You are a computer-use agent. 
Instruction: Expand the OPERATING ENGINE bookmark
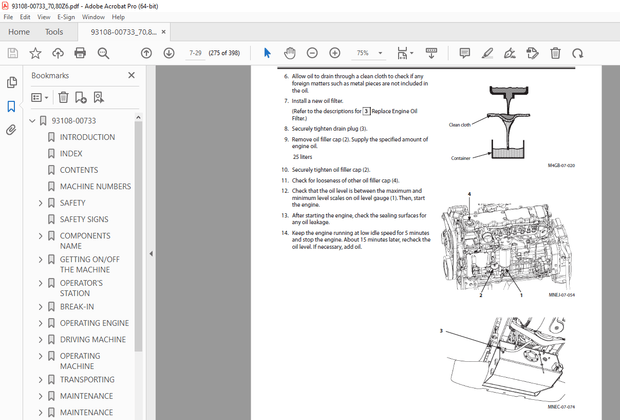[x=40, y=323]
